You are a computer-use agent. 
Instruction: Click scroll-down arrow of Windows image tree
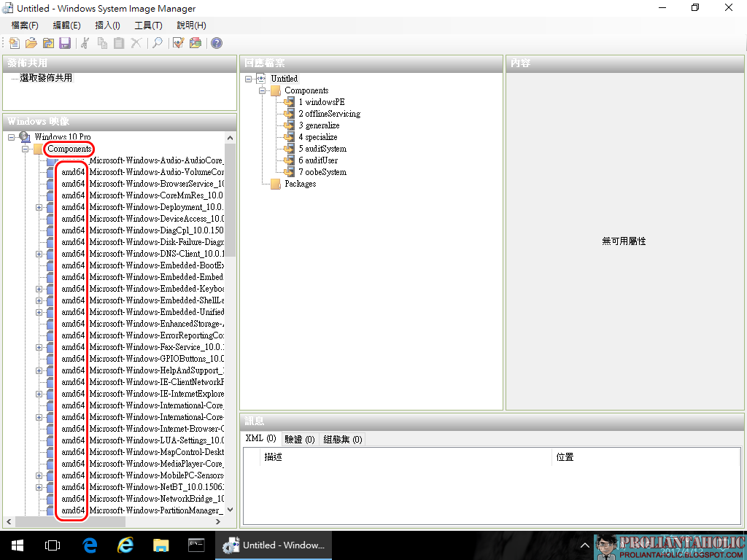pos(230,510)
